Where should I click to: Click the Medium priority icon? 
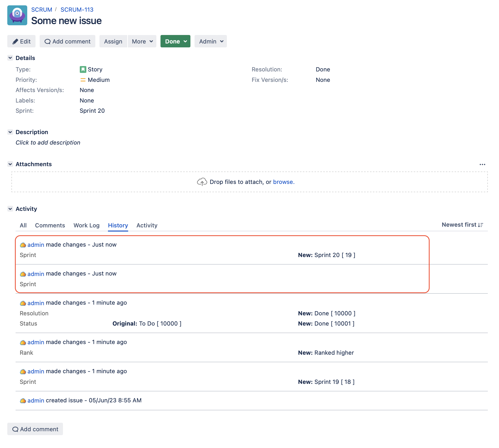click(x=83, y=80)
